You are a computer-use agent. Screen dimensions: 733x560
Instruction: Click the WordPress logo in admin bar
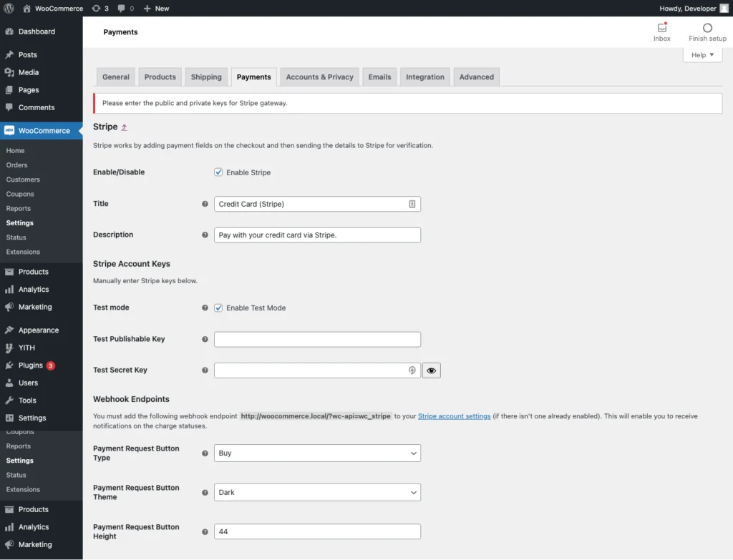tap(9, 8)
